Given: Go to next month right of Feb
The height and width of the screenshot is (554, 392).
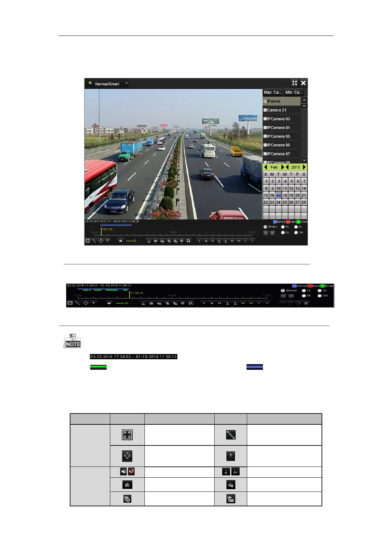Looking at the screenshot, I should pyautogui.click(x=282, y=167).
